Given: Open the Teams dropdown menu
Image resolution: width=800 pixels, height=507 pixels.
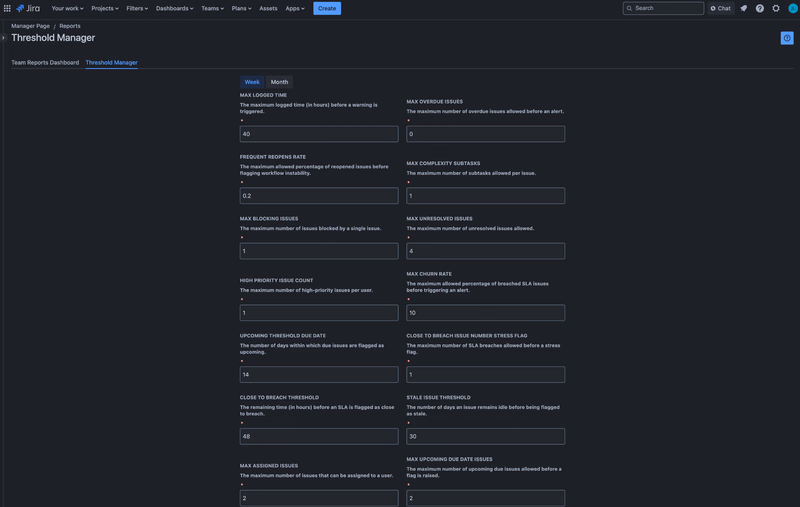Looking at the screenshot, I should (212, 8).
